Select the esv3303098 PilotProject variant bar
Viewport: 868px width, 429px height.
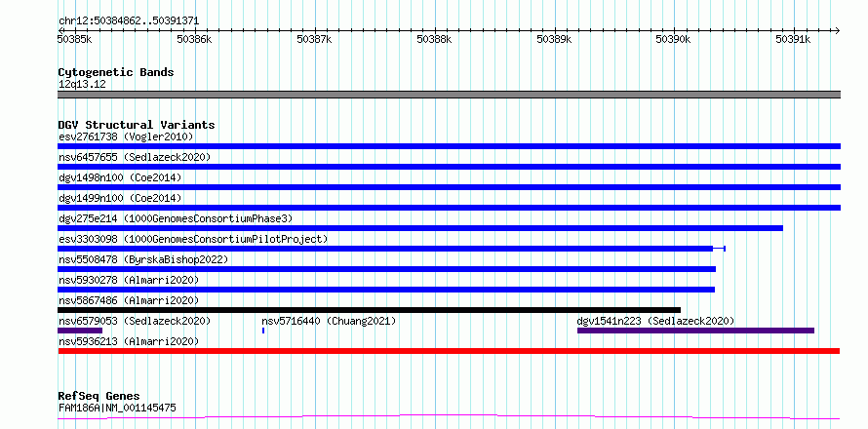tap(391, 249)
